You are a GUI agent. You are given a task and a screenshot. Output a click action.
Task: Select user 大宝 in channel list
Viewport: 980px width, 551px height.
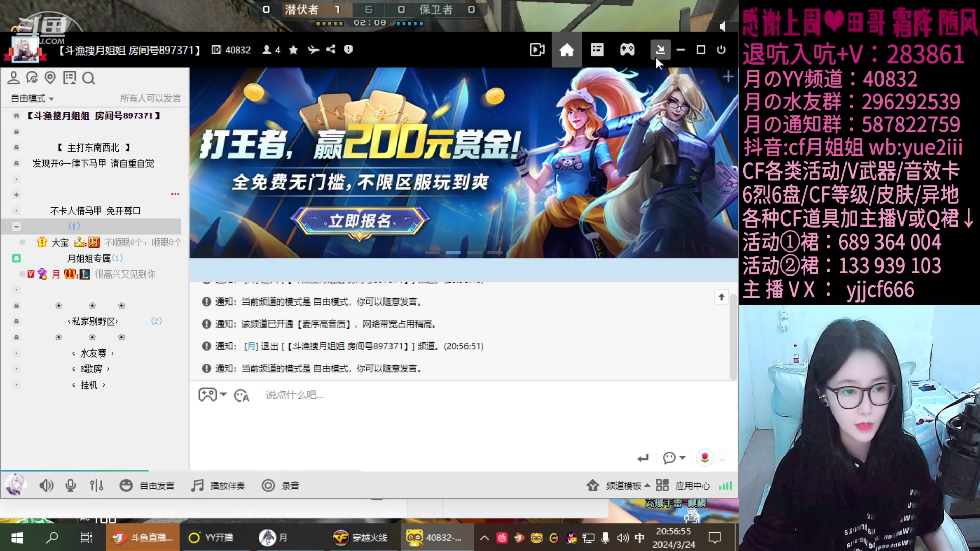click(60, 242)
